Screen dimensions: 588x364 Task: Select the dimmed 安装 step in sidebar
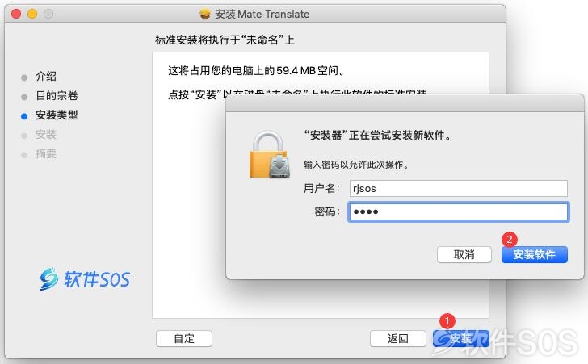point(46,134)
